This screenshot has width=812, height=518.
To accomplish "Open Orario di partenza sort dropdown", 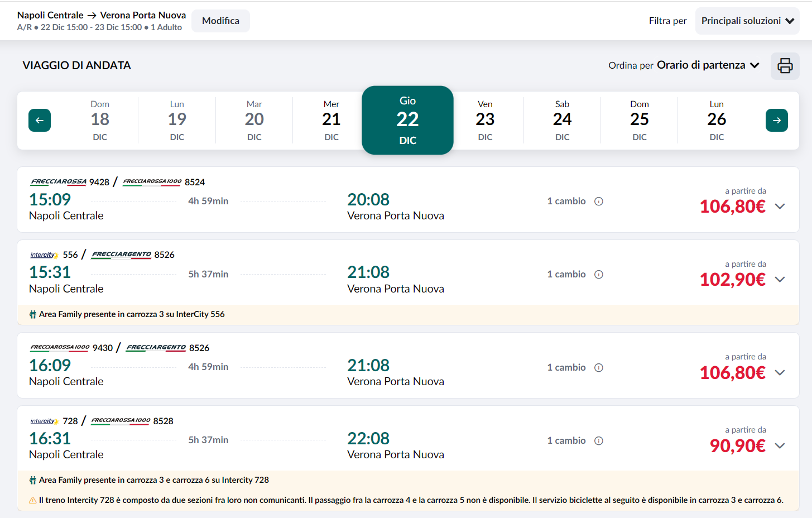I will pyautogui.click(x=708, y=65).
